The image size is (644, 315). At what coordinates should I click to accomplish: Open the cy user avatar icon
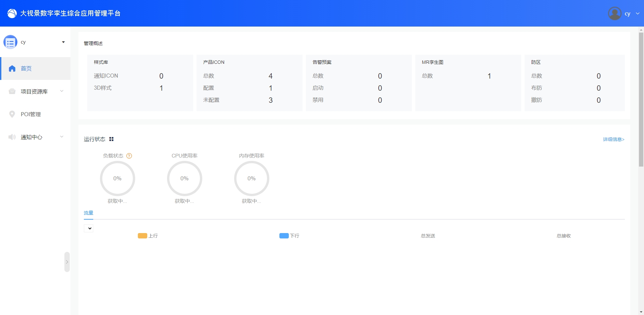(614, 13)
